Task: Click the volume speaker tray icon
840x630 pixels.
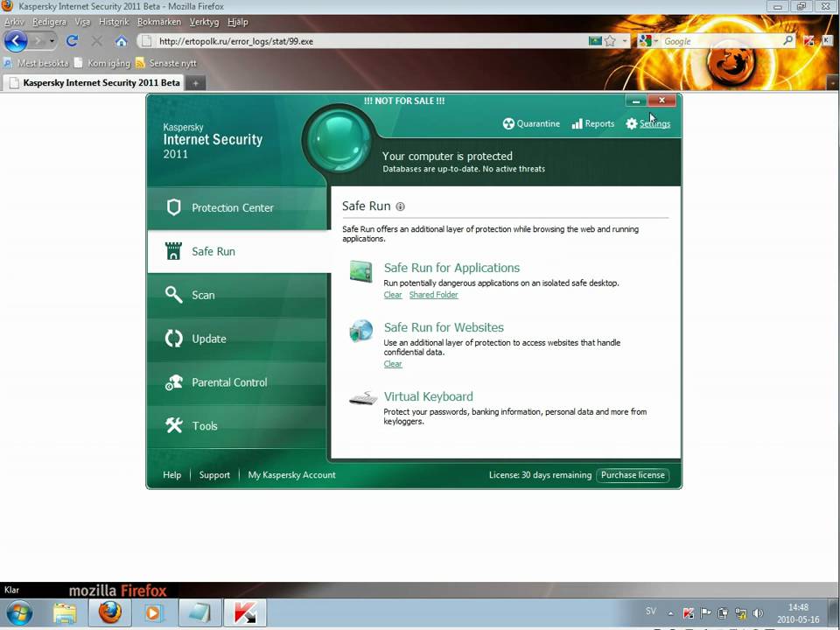Action: pyautogui.click(x=758, y=612)
